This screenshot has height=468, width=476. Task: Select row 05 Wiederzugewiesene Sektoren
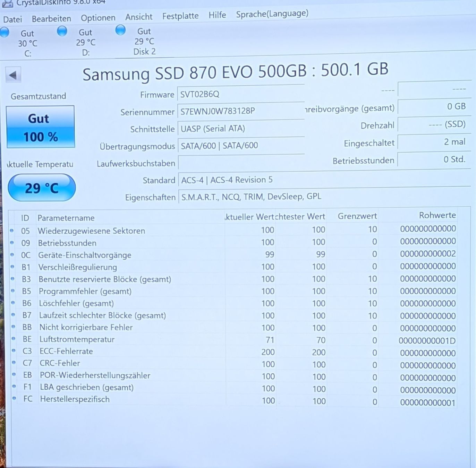click(232, 230)
